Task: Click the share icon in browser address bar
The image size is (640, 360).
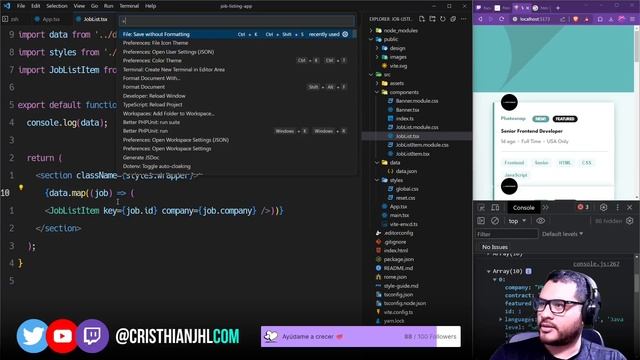Action: (563, 19)
